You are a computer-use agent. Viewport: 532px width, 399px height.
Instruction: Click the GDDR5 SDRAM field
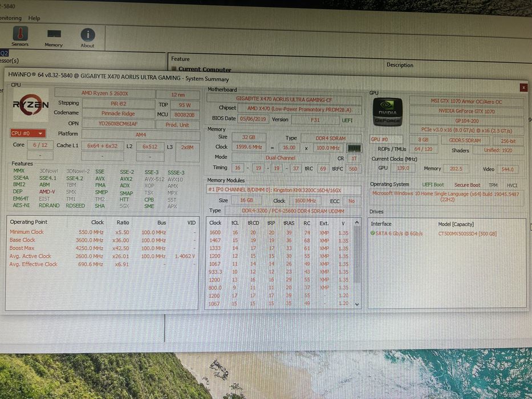point(465,140)
